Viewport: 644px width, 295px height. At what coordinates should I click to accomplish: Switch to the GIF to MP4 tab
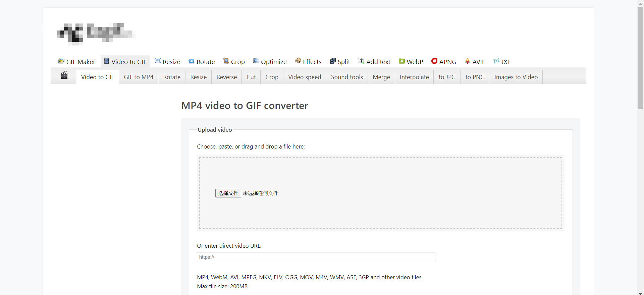coord(139,77)
